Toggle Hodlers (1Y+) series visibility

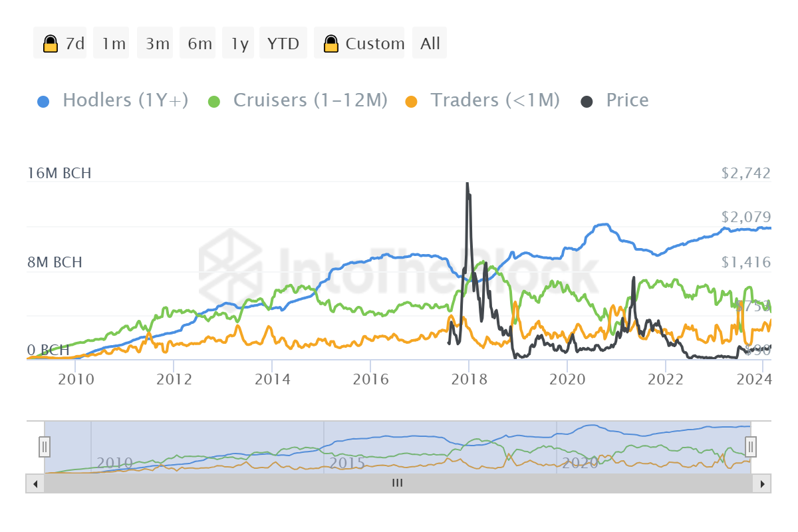125,100
